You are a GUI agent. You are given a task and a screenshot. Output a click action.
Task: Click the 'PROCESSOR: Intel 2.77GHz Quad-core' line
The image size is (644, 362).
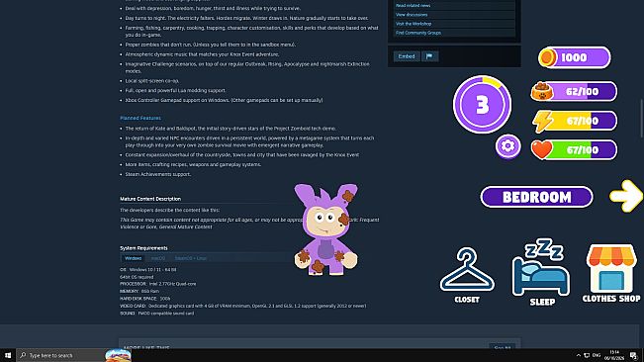tap(157, 284)
